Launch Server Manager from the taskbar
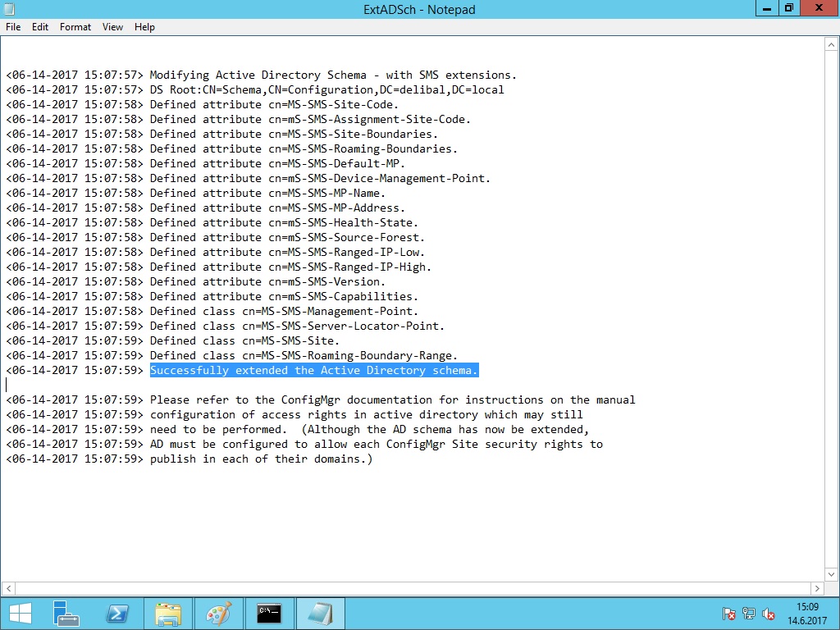Image resolution: width=840 pixels, height=630 pixels. click(x=67, y=614)
